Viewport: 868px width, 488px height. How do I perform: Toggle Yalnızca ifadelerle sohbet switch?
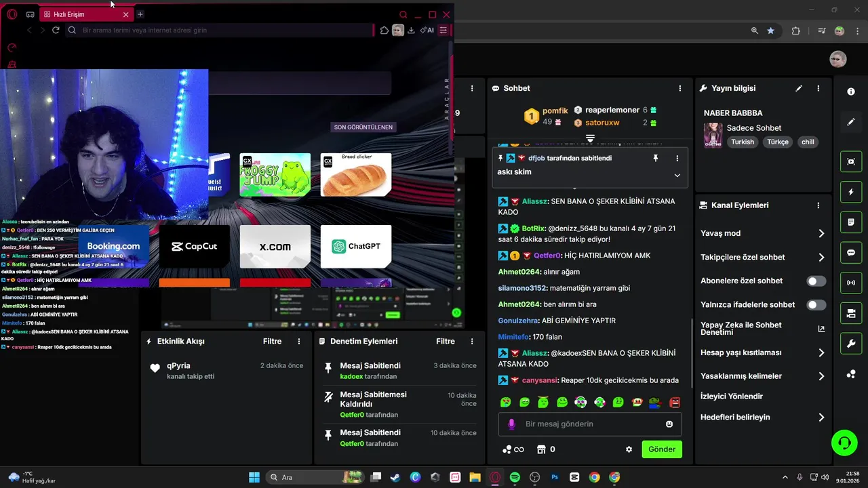coord(816,305)
